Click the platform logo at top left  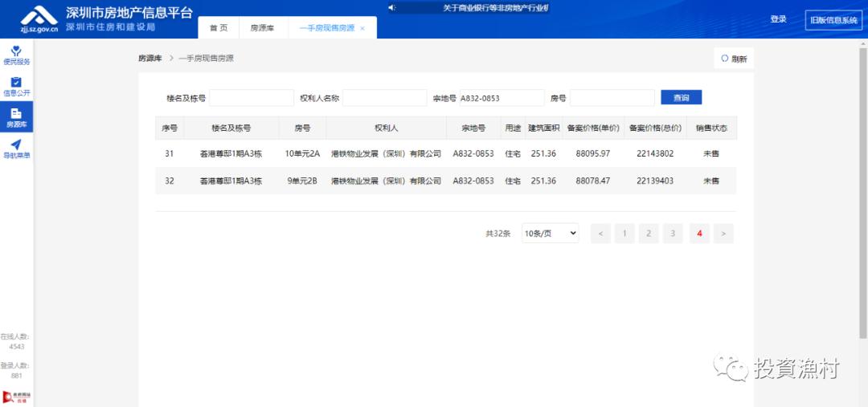point(39,18)
